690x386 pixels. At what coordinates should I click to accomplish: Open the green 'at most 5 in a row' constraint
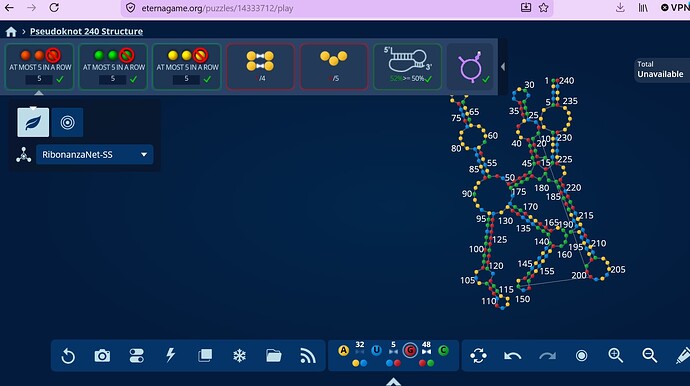113,66
